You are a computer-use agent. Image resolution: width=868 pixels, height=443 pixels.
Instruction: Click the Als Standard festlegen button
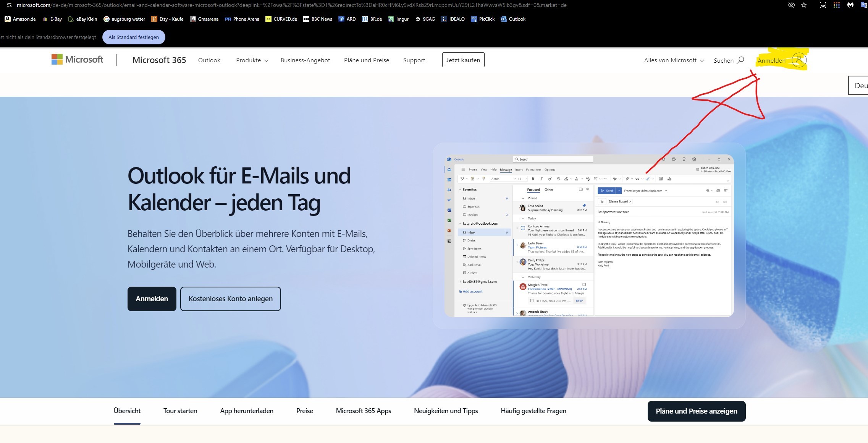134,37
